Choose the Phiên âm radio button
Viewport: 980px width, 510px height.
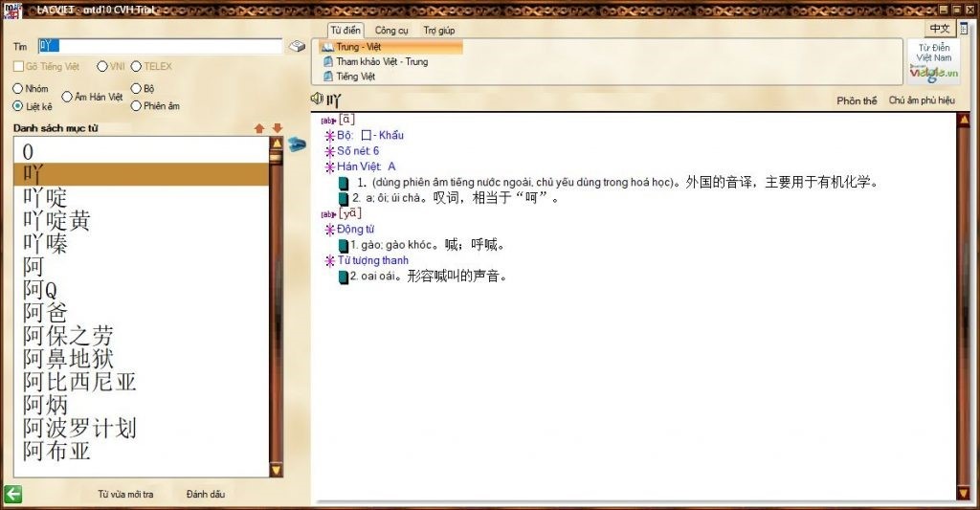(x=136, y=106)
